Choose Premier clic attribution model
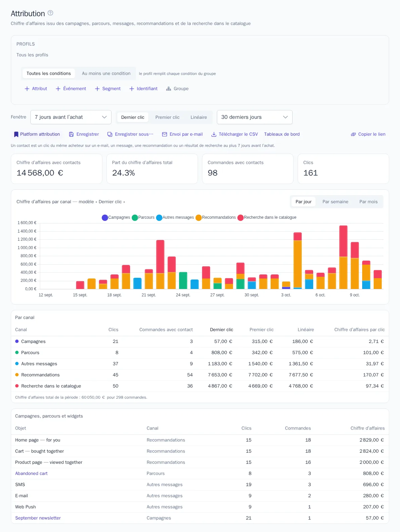Viewport: 400px width, 532px height. [168, 117]
